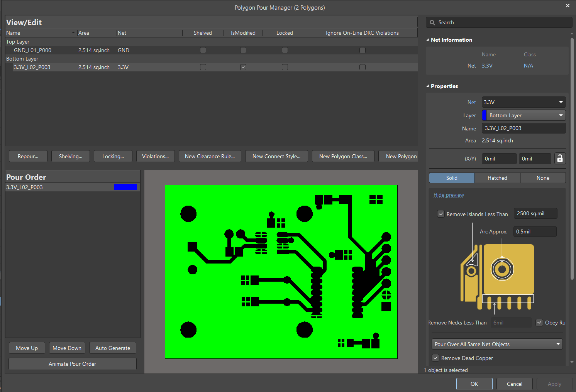
Task: Create a New Connect Style
Action: coord(276,156)
